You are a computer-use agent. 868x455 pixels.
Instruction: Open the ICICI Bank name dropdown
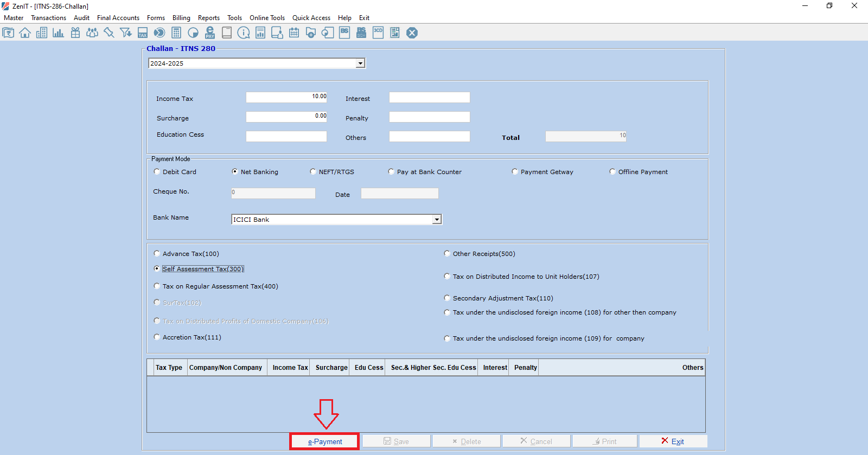point(437,220)
